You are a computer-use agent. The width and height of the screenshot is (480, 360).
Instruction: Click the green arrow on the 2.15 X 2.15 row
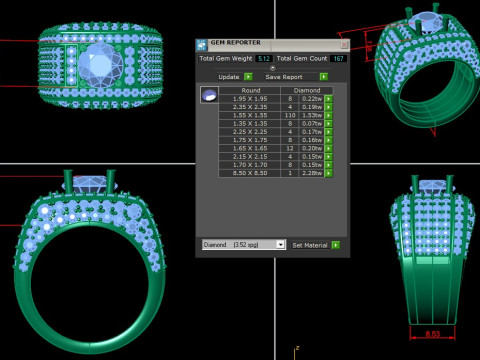[x=328, y=157]
